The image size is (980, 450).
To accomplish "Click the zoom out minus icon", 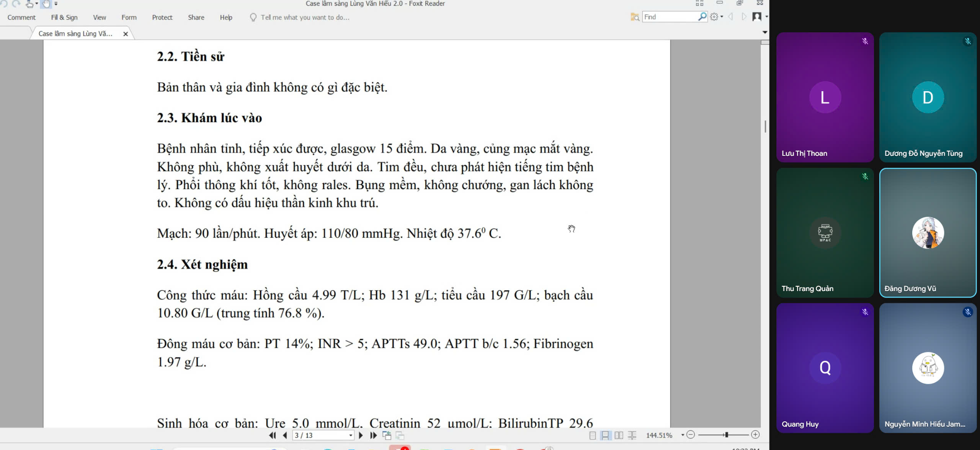I will 691,435.
